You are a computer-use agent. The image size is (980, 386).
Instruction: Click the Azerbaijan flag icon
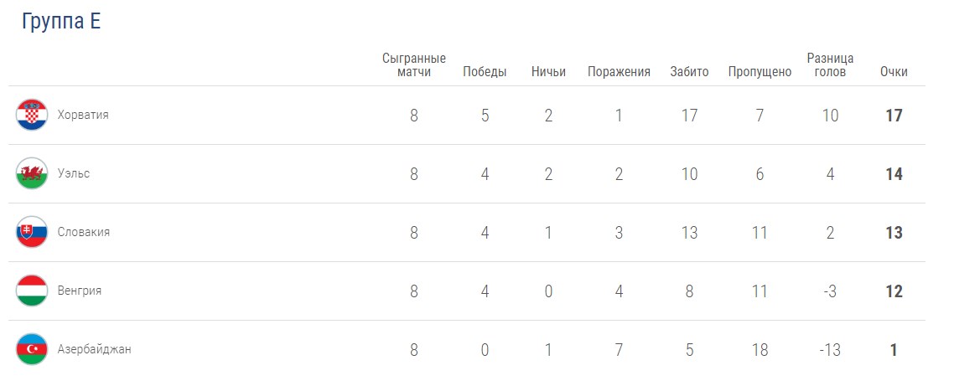coord(32,349)
